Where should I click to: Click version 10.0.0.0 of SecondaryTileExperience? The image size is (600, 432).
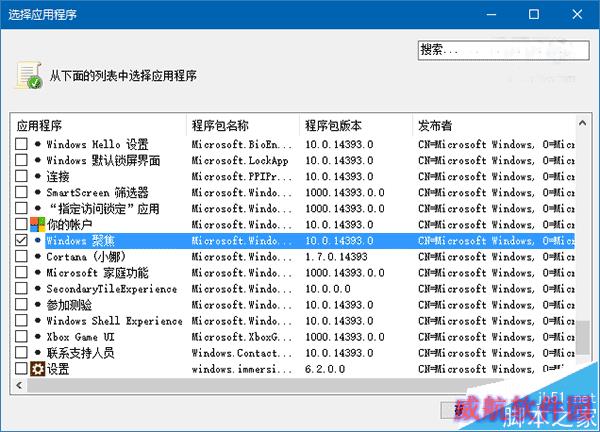(x=328, y=289)
